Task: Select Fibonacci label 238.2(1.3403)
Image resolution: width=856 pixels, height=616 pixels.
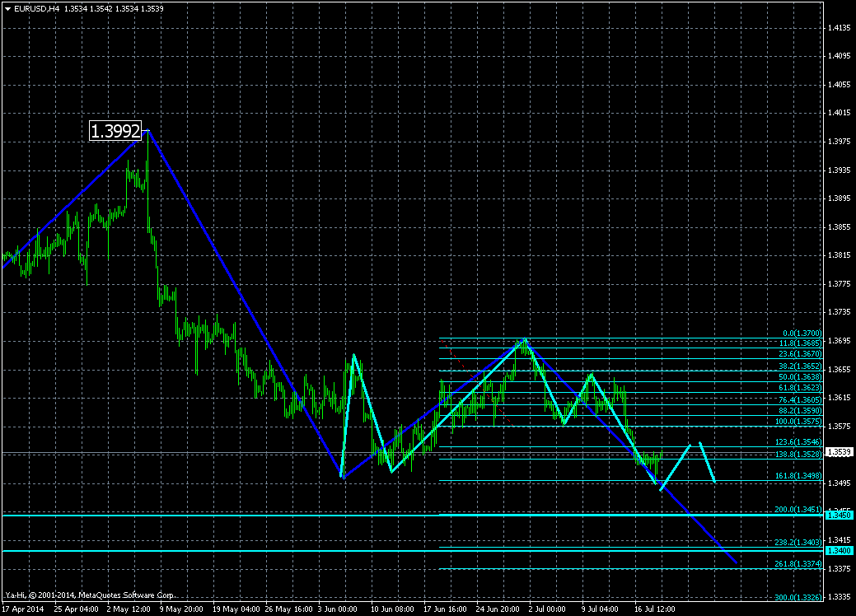Action: (x=798, y=543)
